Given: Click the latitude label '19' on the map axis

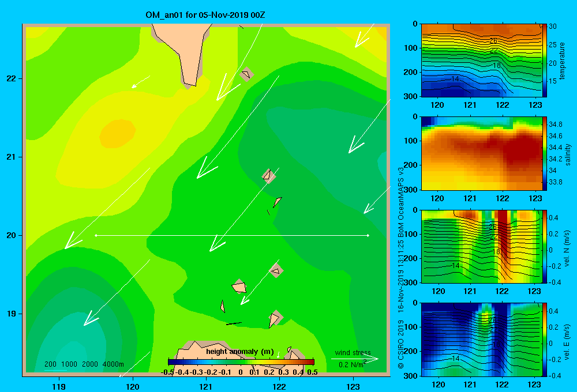Looking at the screenshot, I should pos(12,314).
